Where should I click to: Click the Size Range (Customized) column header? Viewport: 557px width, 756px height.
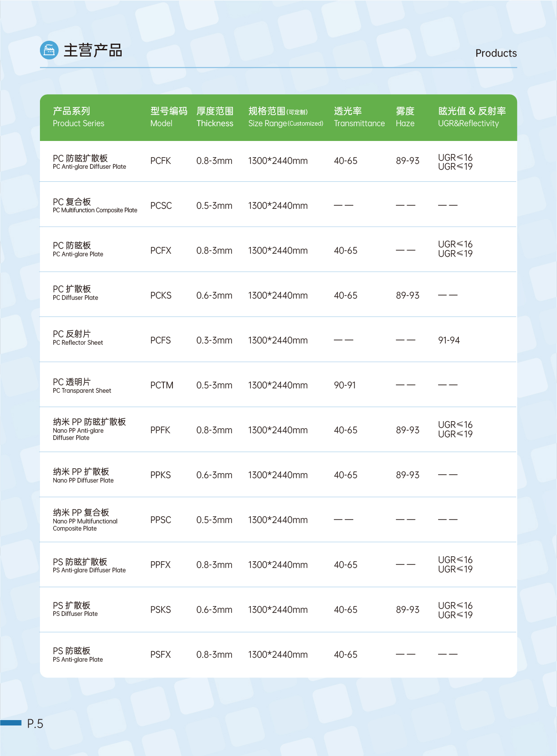point(285,117)
